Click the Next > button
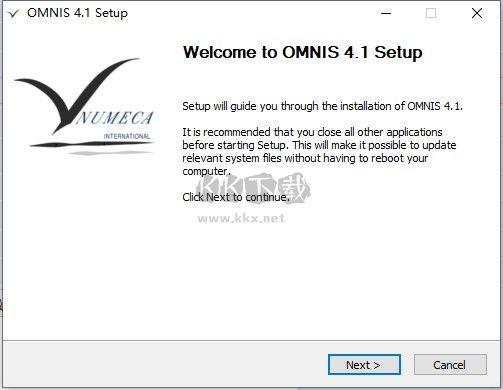503x390 pixels. 364,365
